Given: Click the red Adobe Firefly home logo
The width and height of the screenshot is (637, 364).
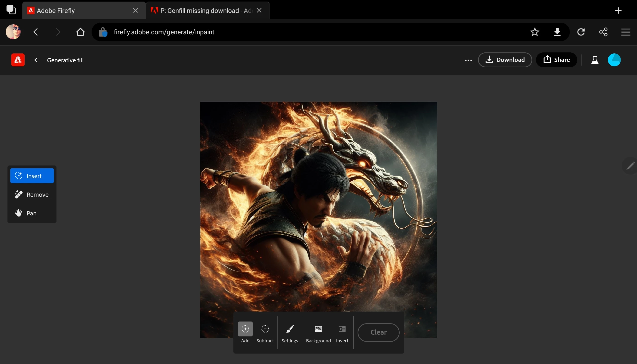Looking at the screenshot, I should coord(18,60).
